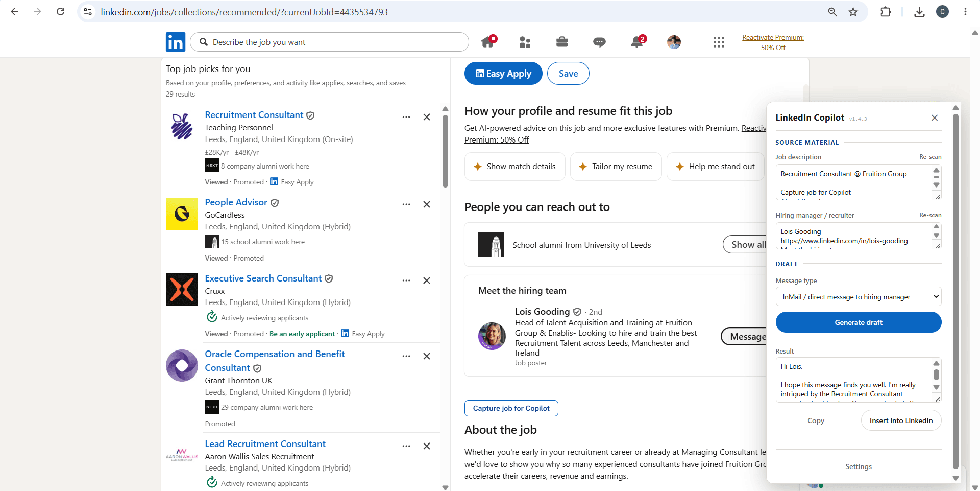Click the GoCardless company logo
980x491 pixels.
click(182, 214)
